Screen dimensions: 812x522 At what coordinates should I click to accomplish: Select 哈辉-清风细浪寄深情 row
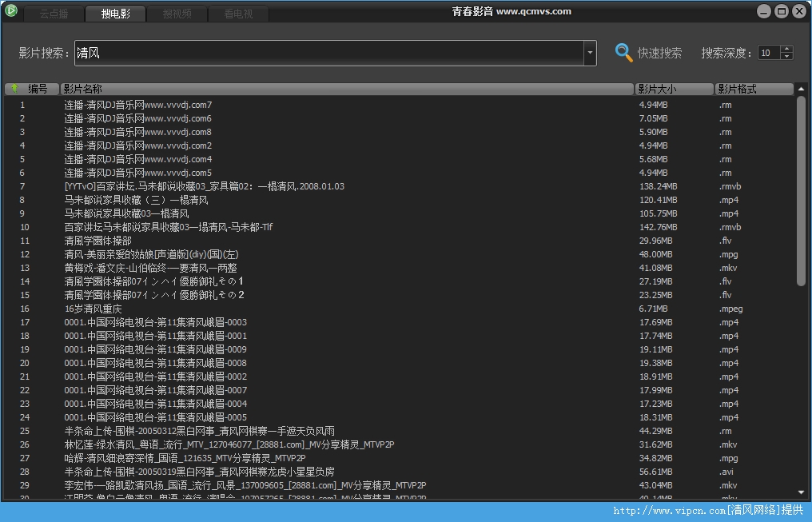[399, 458]
